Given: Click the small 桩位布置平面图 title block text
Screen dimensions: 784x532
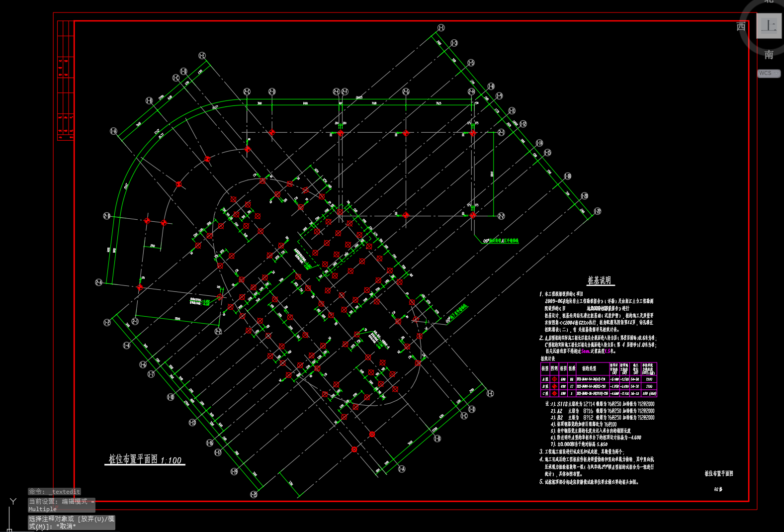Looking at the screenshot, I should click(719, 473).
